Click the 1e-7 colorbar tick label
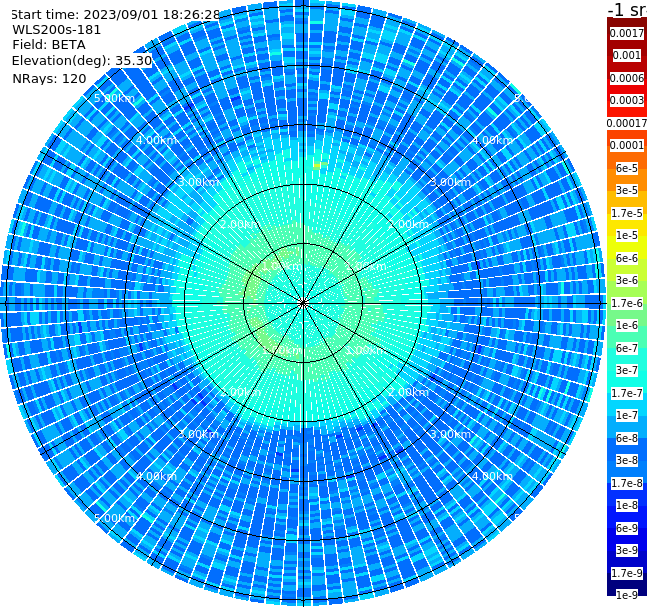Viewport: 647px width, 607px height. point(627,415)
